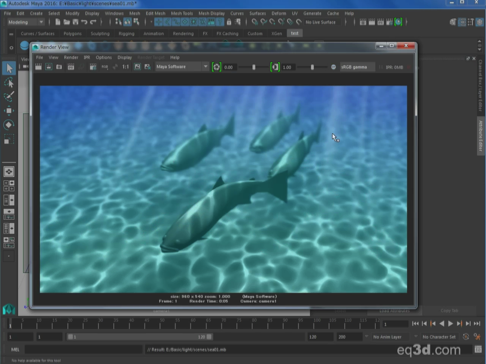Toggle select by object type mode
This screenshot has width=486, height=364.
click(x=127, y=22)
